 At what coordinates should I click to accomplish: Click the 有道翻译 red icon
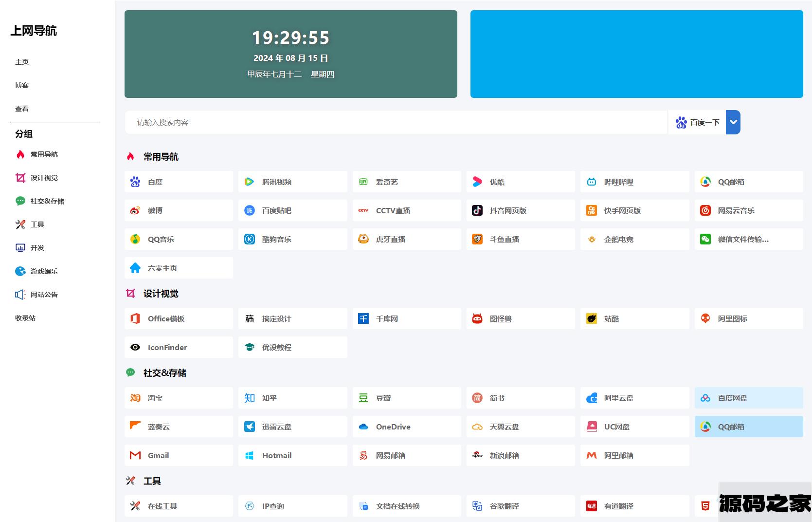click(592, 506)
